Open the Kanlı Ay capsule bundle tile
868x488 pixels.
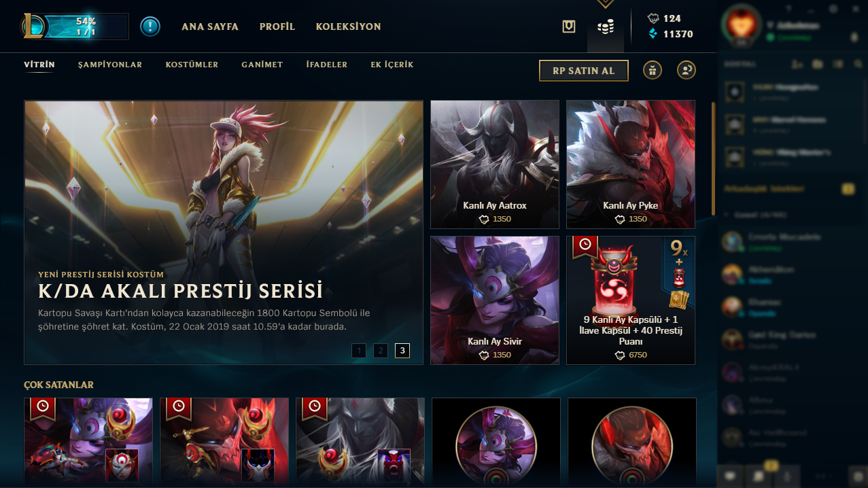631,300
